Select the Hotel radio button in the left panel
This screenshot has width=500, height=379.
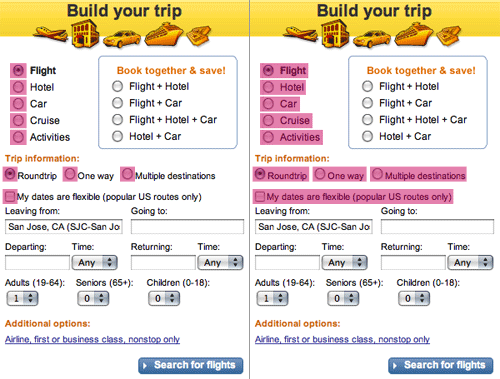[18, 87]
